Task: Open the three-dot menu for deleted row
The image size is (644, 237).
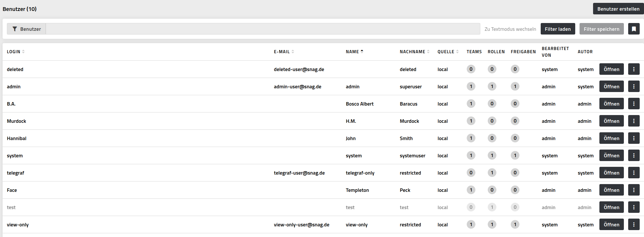Action: coord(634,69)
